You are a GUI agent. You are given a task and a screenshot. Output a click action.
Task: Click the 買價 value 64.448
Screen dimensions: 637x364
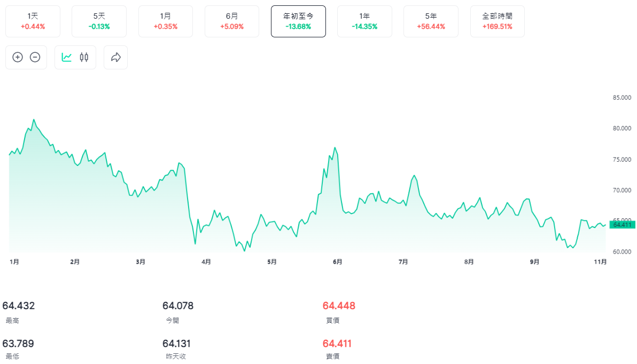tap(339, 306)
